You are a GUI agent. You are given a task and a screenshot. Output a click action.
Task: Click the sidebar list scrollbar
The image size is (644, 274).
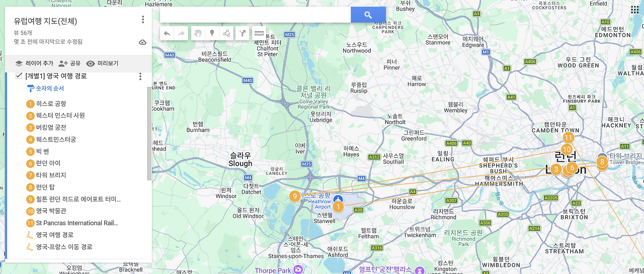[x=149, y=134]
